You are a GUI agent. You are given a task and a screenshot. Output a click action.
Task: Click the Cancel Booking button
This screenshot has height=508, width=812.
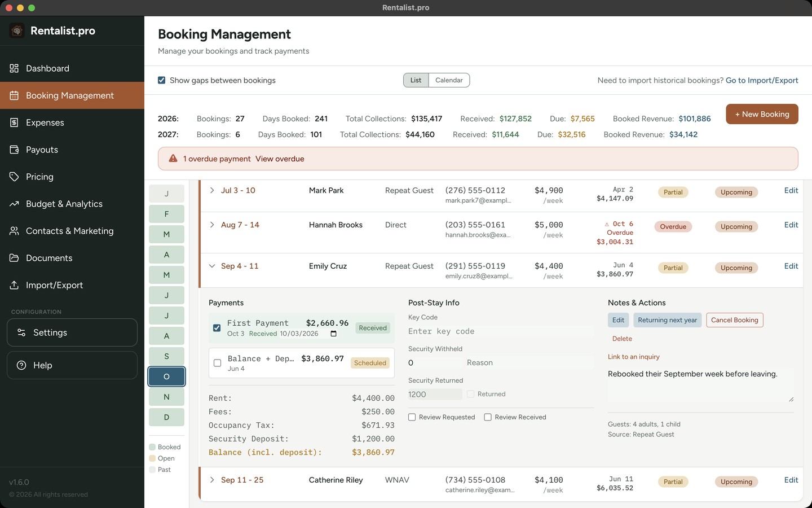[734, 320]
